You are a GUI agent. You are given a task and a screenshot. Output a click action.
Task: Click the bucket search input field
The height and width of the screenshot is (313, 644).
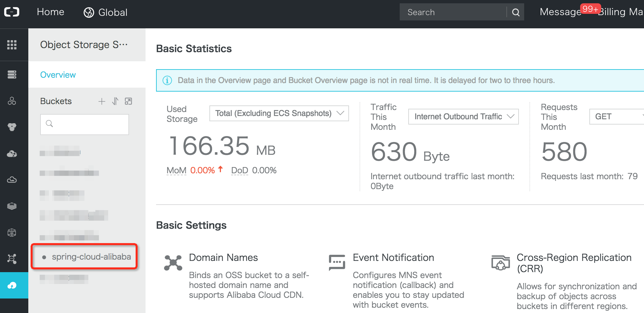tap(85, 124)
